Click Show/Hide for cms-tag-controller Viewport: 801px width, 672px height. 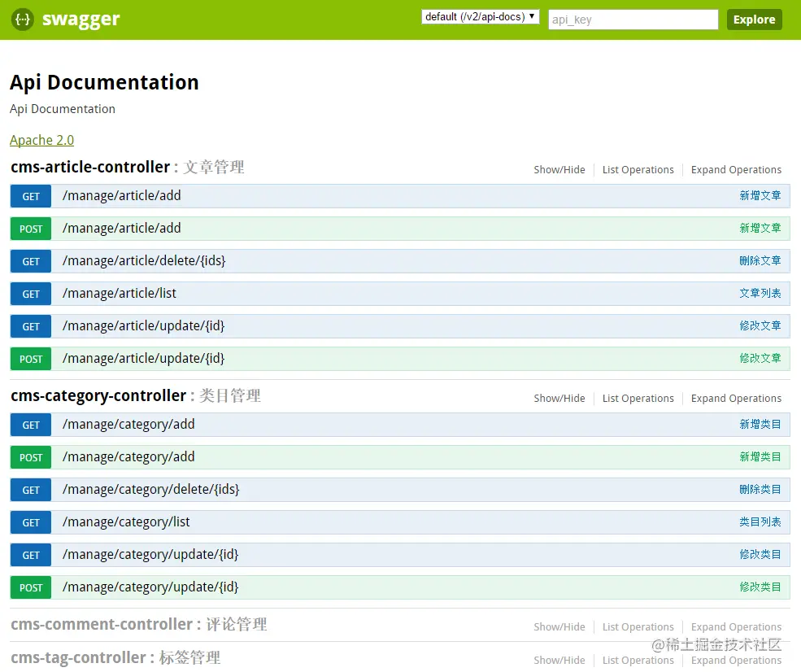559,661
